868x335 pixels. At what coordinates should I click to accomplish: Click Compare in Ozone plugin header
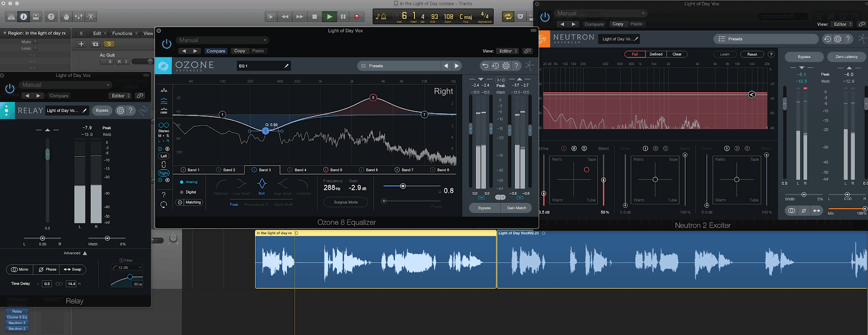(216, 51)
